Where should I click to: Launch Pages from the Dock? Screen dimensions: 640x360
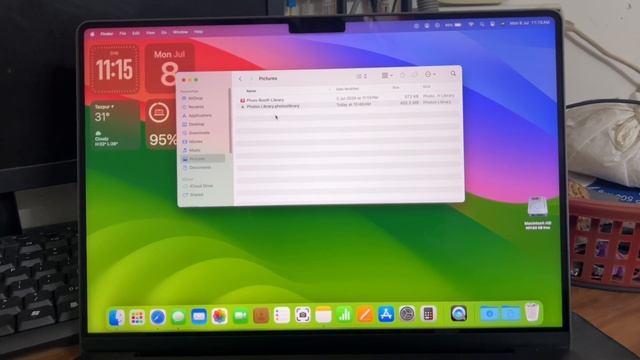(x=365, y=315)
